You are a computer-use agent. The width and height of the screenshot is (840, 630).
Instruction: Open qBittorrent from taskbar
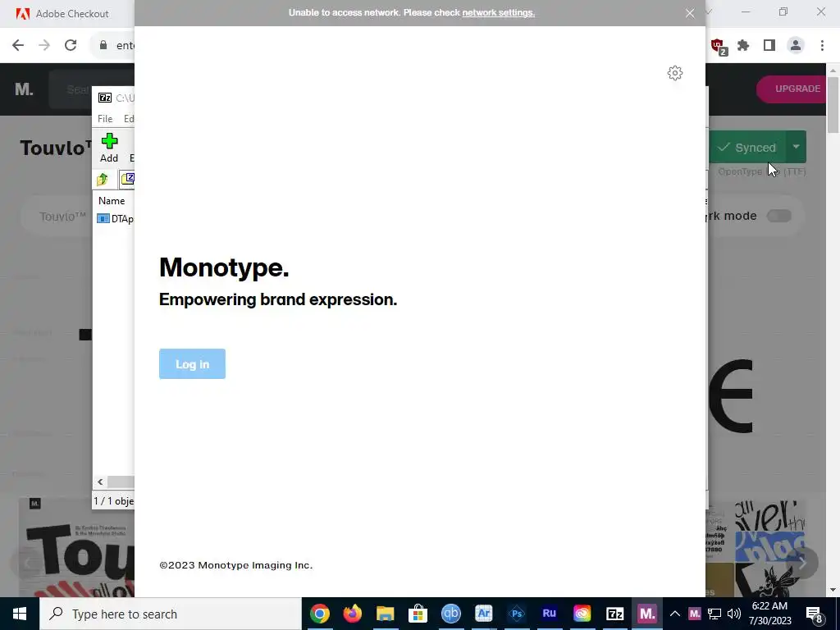coord(451,614)
